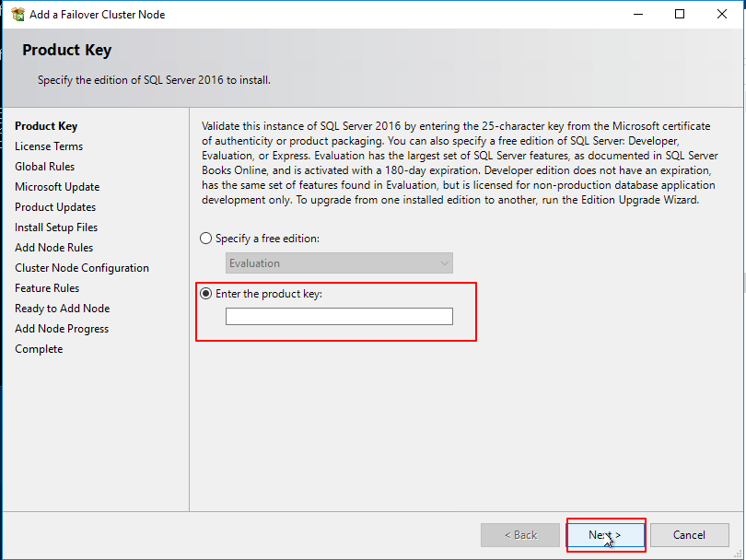Select the Global Rules step in the sidebar
746x560 pixels.
tap(45, 167)
